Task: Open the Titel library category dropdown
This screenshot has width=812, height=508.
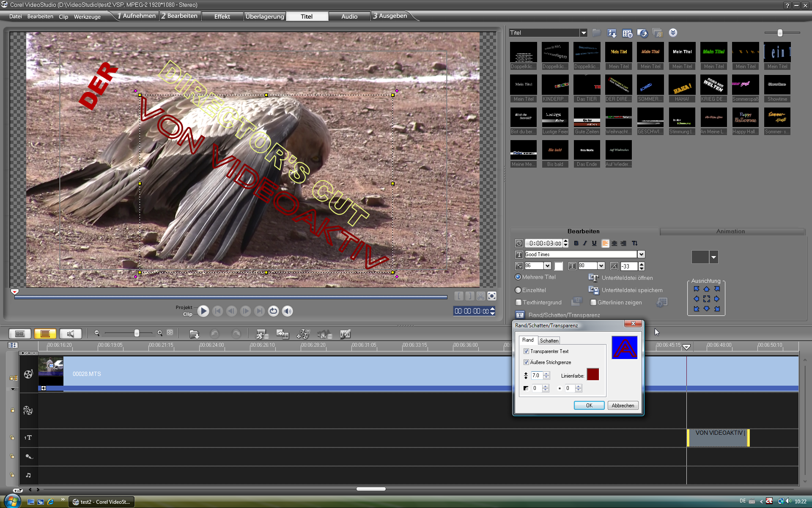Action: (584, 33)
